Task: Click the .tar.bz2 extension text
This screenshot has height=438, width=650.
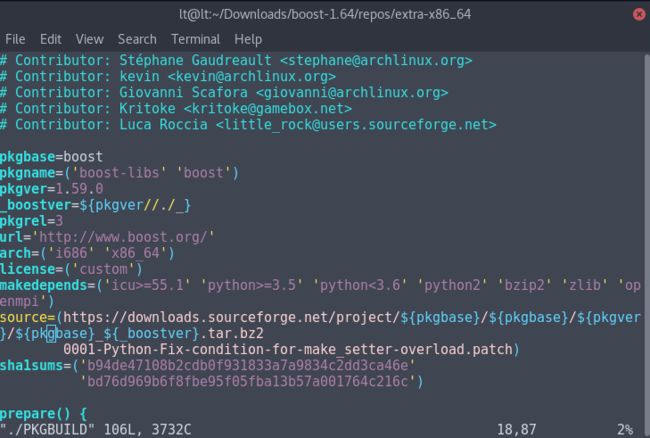Action: (x=232, y=334)
